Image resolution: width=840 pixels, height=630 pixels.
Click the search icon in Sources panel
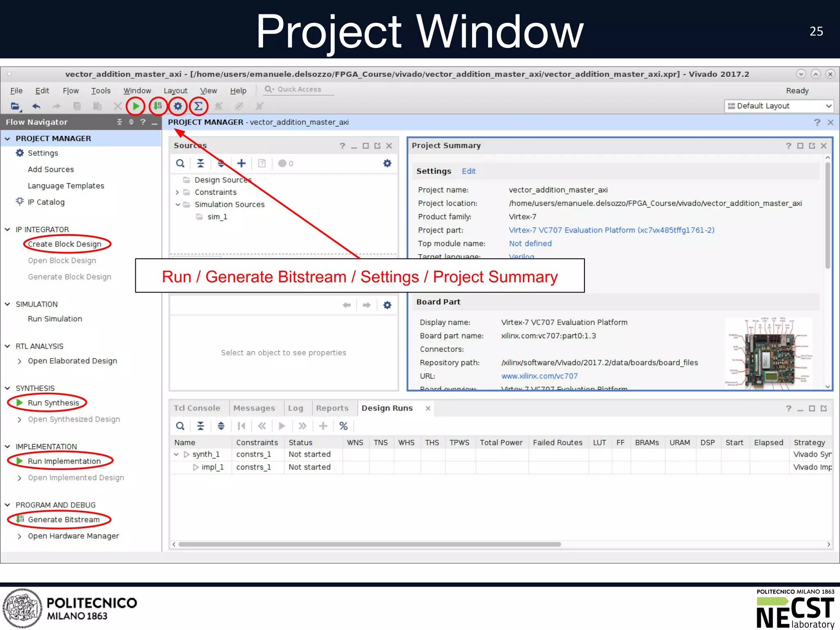180,163
